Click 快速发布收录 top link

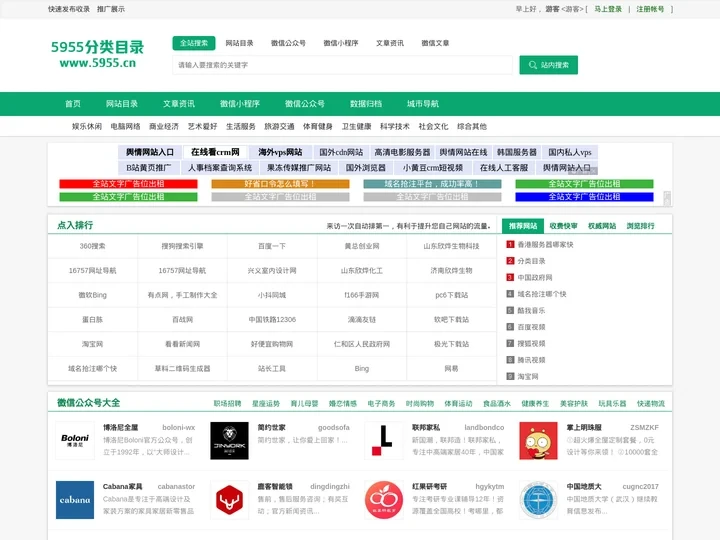click(69, 9)
